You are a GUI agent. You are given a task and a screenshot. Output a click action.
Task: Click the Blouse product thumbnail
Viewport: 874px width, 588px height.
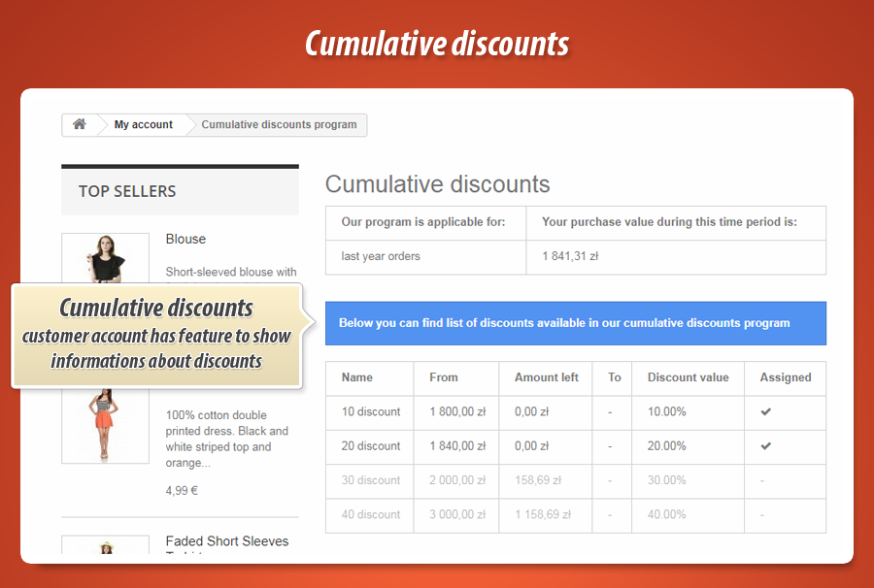click(x=105, y=259)
